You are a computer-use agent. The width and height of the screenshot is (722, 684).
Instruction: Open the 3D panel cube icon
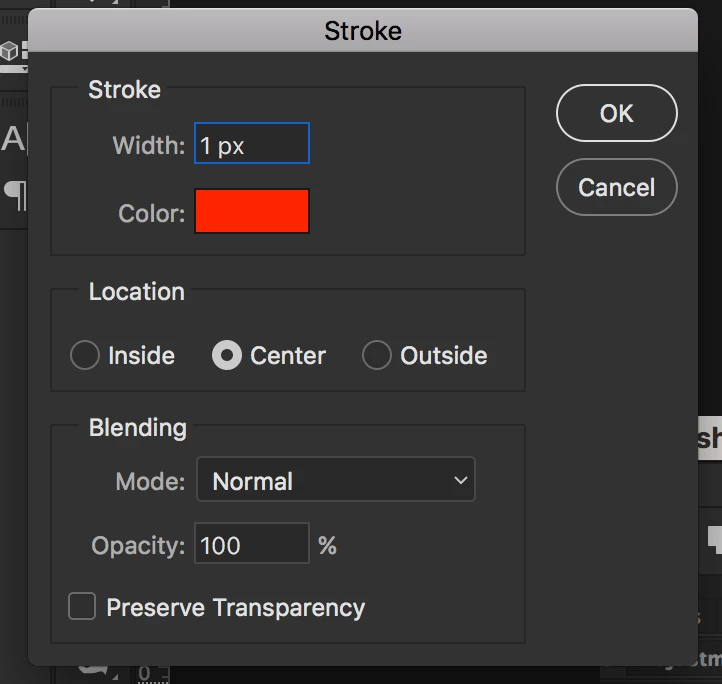point(10,50)
